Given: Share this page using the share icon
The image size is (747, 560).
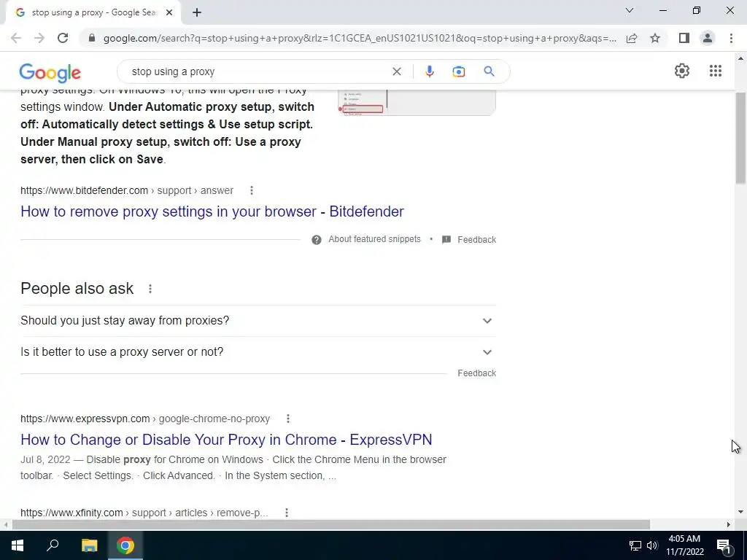Looking at the screenshot, I should click(632, 38).
